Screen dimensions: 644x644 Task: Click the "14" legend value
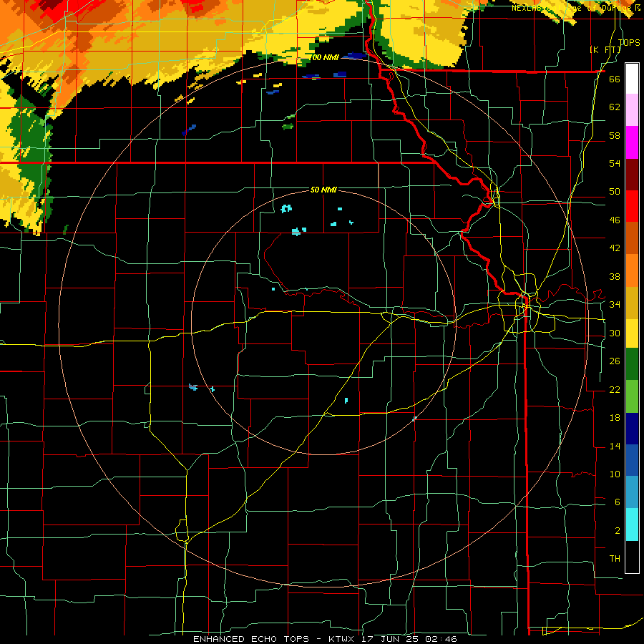point(615,446)
